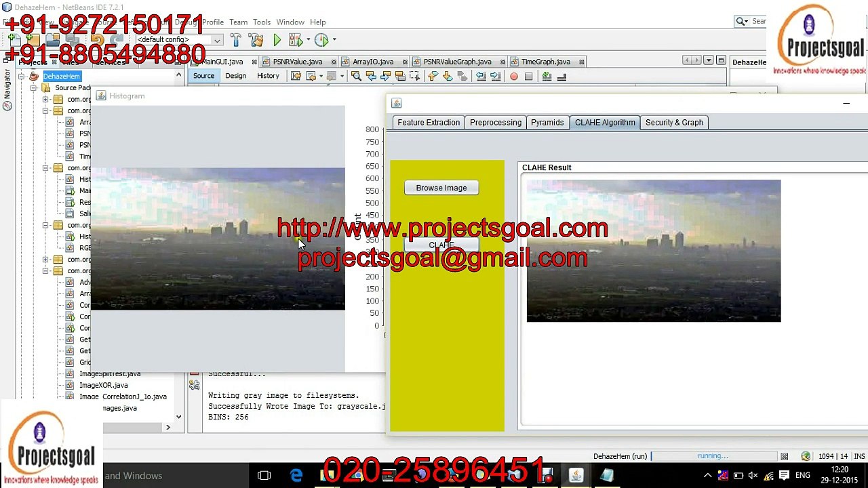Click the Shift Line Right icon

[496, 77]
